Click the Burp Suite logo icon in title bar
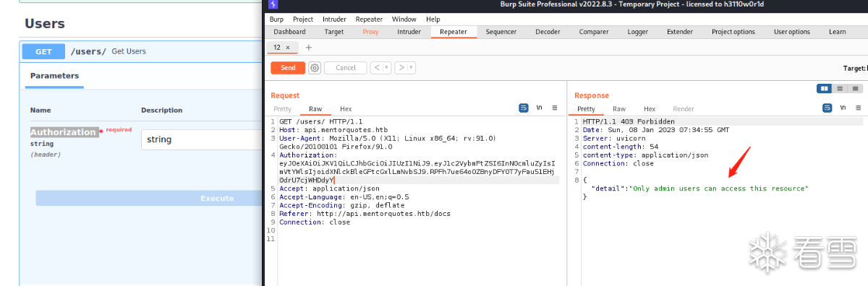Screen dimensions: 868x286 pos(273,4)
